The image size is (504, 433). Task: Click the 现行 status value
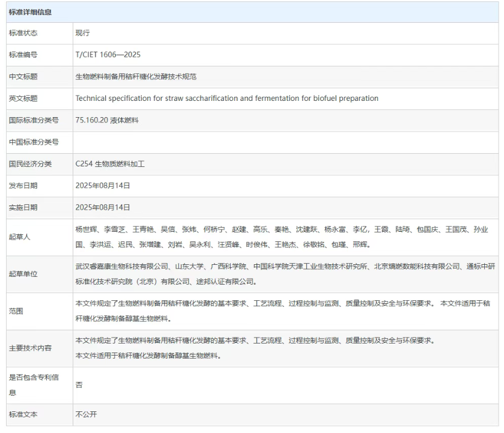click(x=82, y=33)
